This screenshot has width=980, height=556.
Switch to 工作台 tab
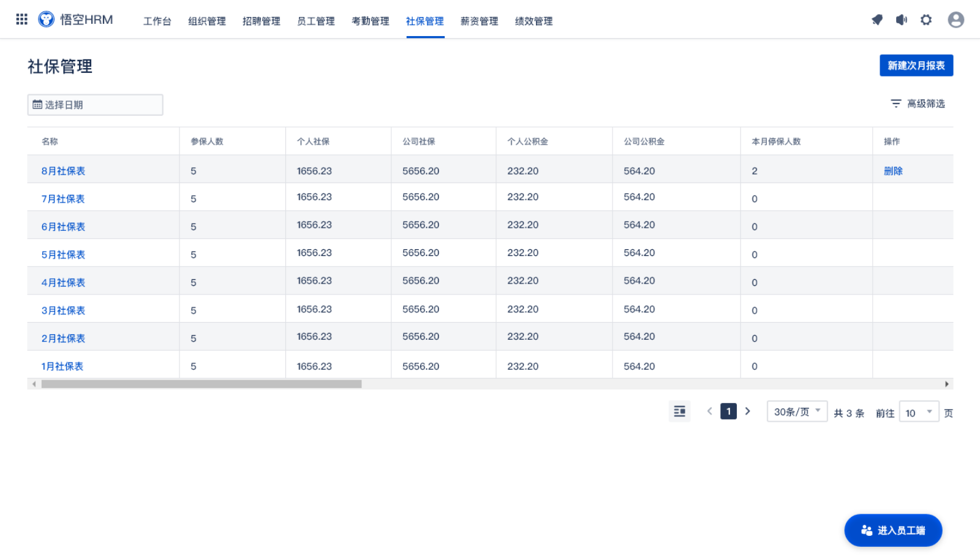(157, 21)
